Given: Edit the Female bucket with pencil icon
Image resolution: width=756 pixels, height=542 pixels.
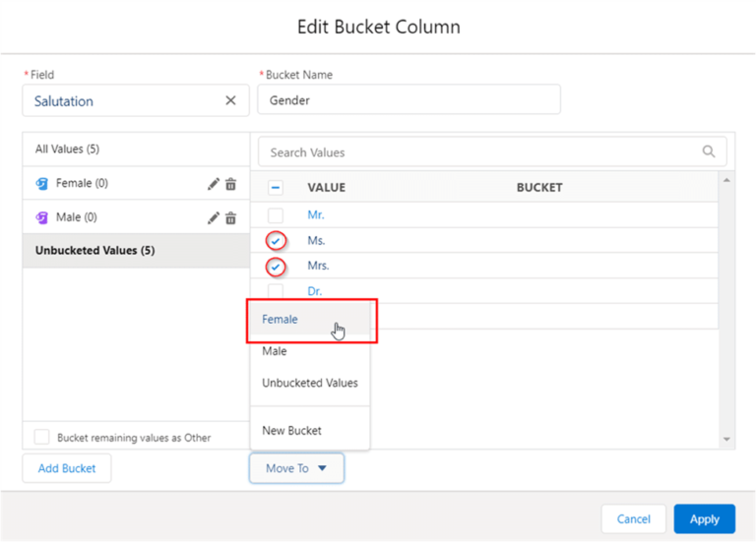Looking at the screenshot, I should click(213, 184).
